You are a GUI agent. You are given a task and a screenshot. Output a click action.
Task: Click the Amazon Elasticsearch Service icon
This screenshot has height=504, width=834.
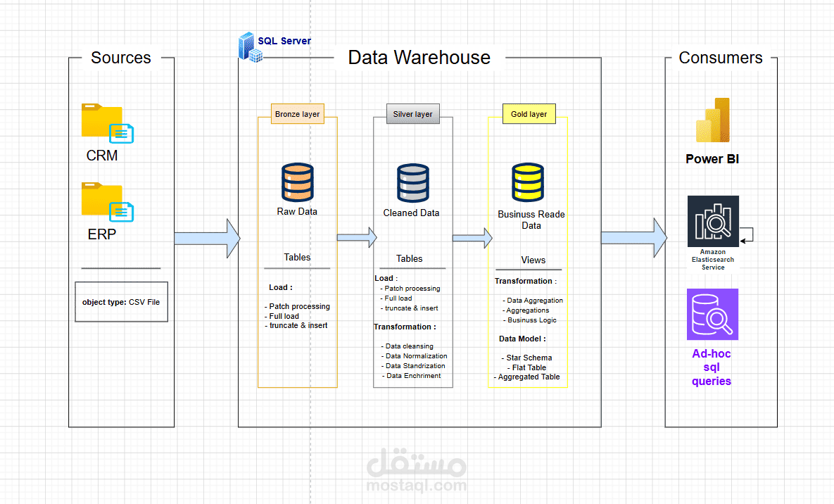pos(713,221)
